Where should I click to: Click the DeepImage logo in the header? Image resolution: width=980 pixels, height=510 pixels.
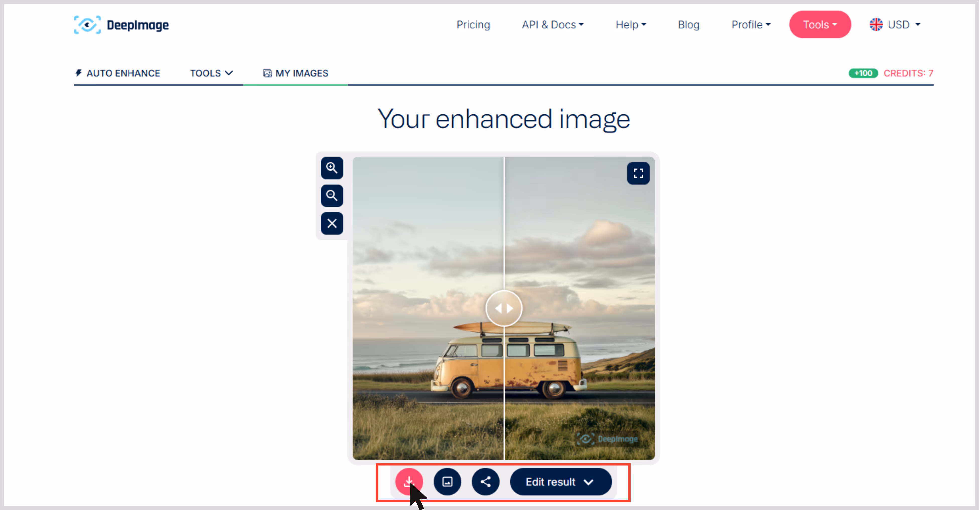click(x=121, y=25)
